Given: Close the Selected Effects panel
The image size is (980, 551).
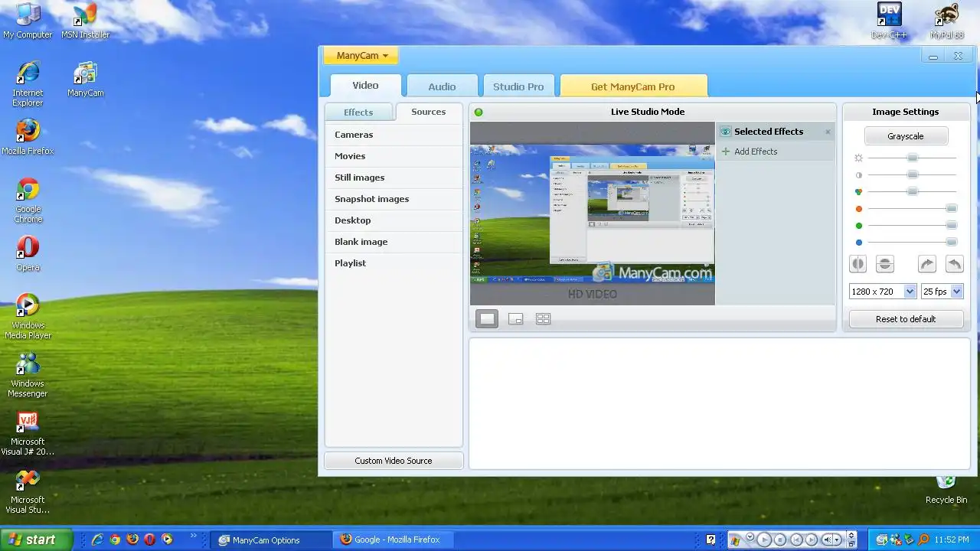Looking at the screenshot, I should pos(828,132).
